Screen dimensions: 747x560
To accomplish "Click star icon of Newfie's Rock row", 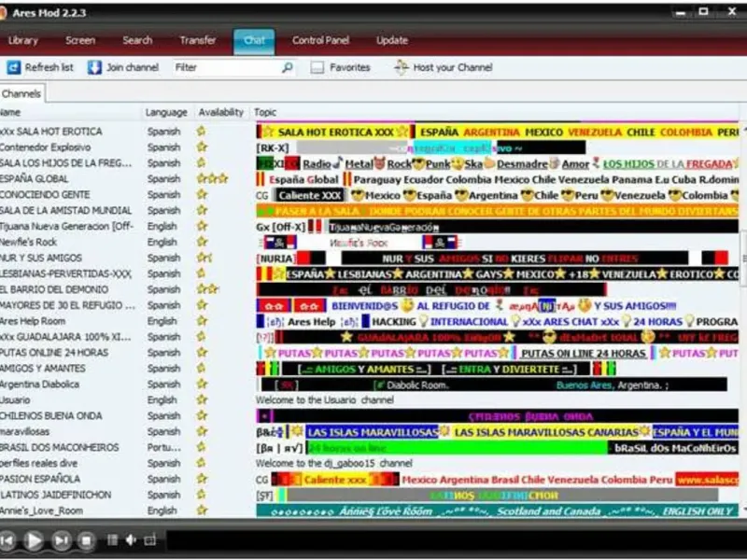I will (202, 242).
